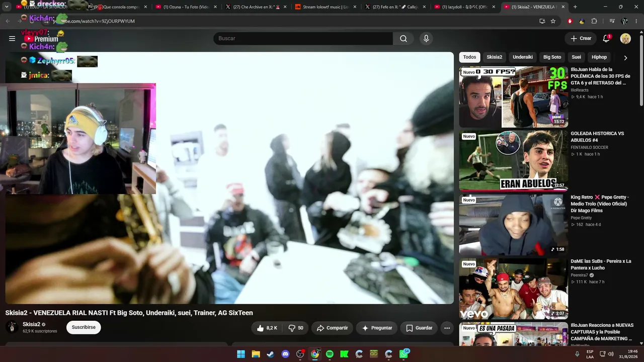Click the YouTube Premium logo
Screen dimensions: 644x362
(41, 39)
